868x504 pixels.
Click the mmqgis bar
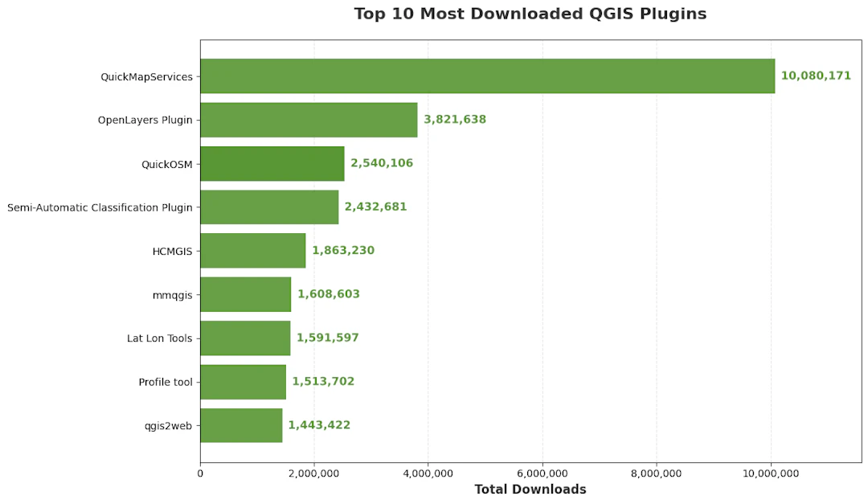[246, 294]
